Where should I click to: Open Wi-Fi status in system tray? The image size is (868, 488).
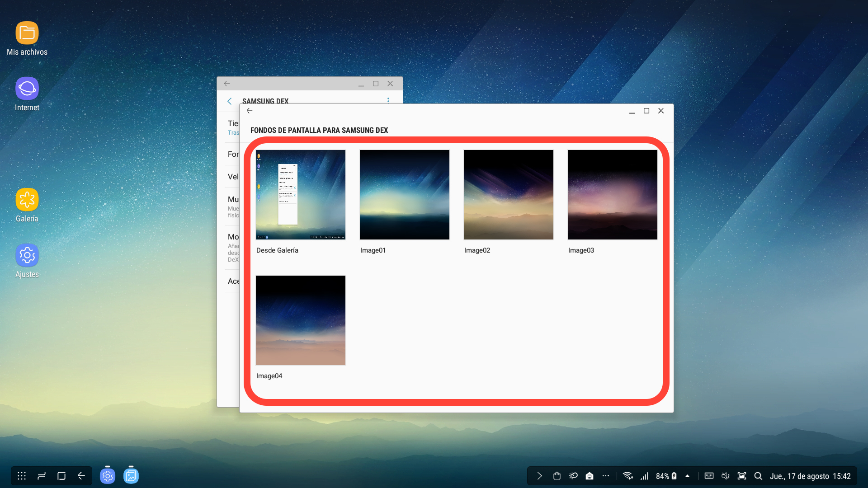(627, 476)
